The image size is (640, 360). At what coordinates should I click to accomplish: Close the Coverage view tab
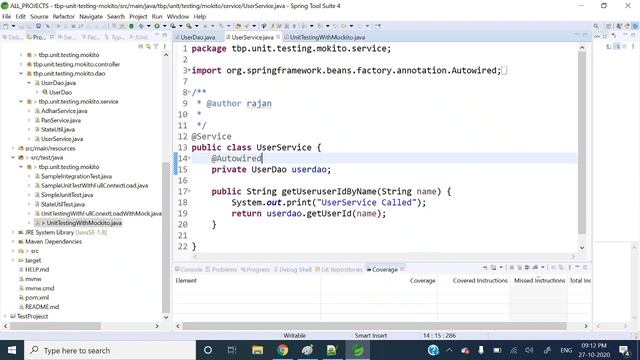402,269
